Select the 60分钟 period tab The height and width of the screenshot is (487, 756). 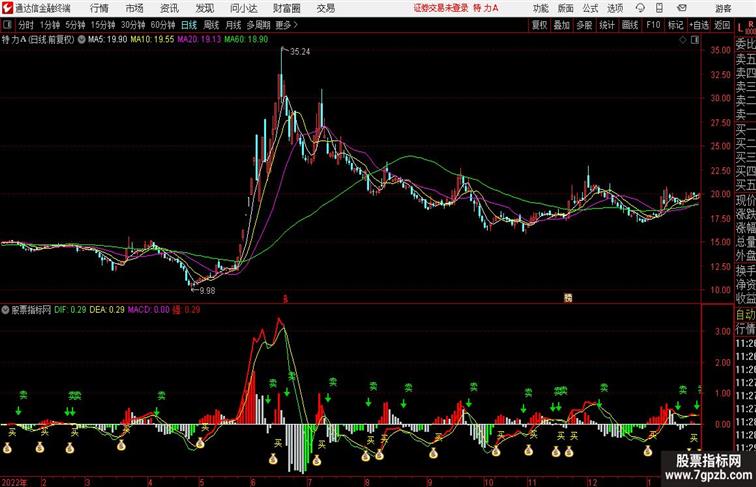163,25
